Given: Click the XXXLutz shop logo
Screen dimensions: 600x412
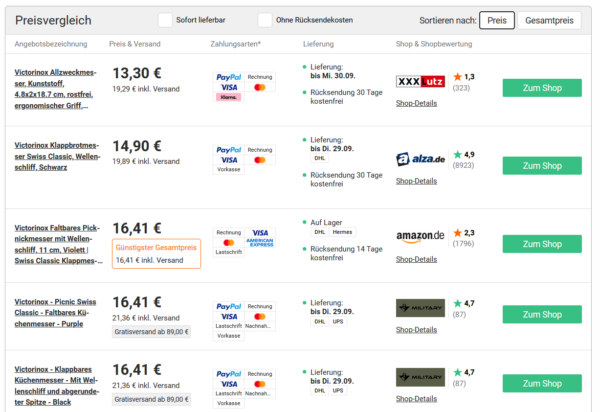Looking at the screenshot, I should point(420,81).
